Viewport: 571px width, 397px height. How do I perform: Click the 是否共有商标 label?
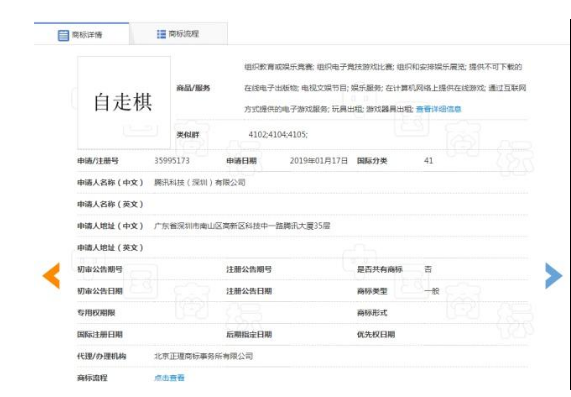pos(379,269)
